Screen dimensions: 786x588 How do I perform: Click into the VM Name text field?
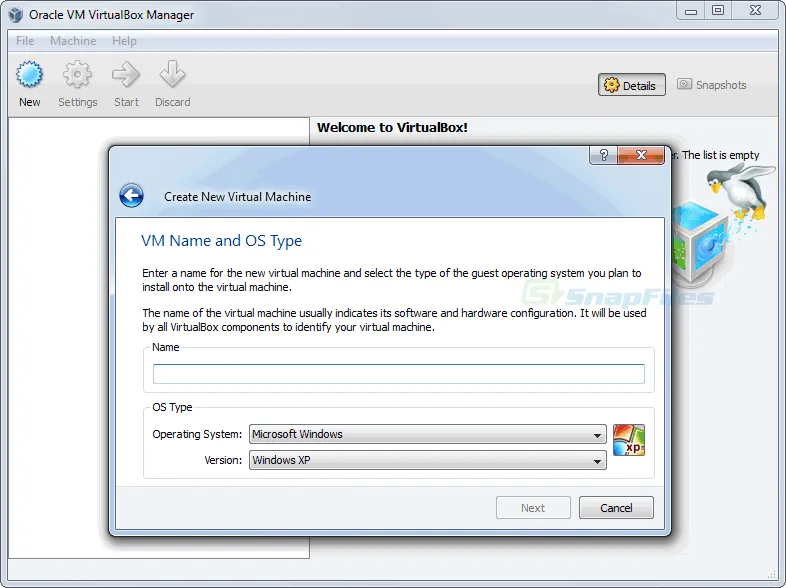pyautogui.click(x=398, y=374)
